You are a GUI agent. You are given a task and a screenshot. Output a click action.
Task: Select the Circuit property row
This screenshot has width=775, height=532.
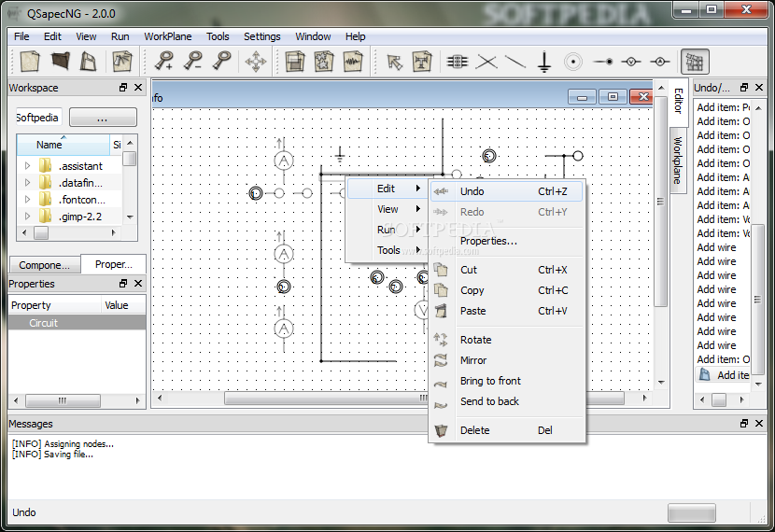77,323
